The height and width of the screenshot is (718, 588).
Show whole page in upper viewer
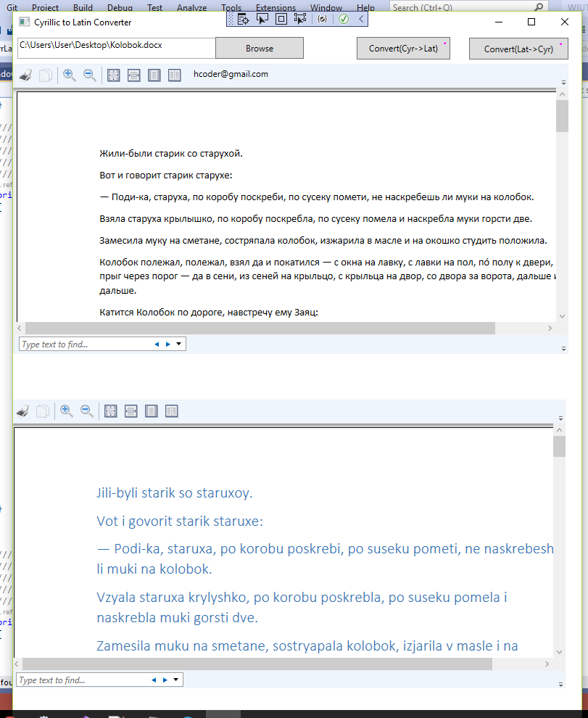154,75
